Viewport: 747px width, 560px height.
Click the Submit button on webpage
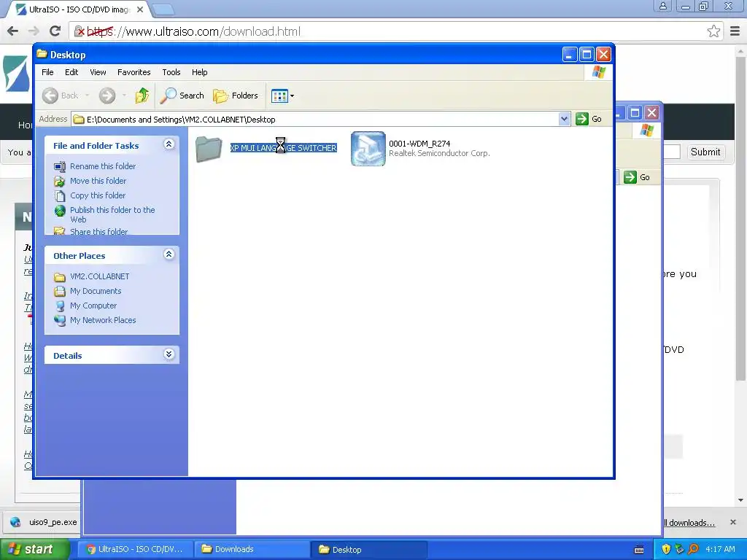[705, 152]
